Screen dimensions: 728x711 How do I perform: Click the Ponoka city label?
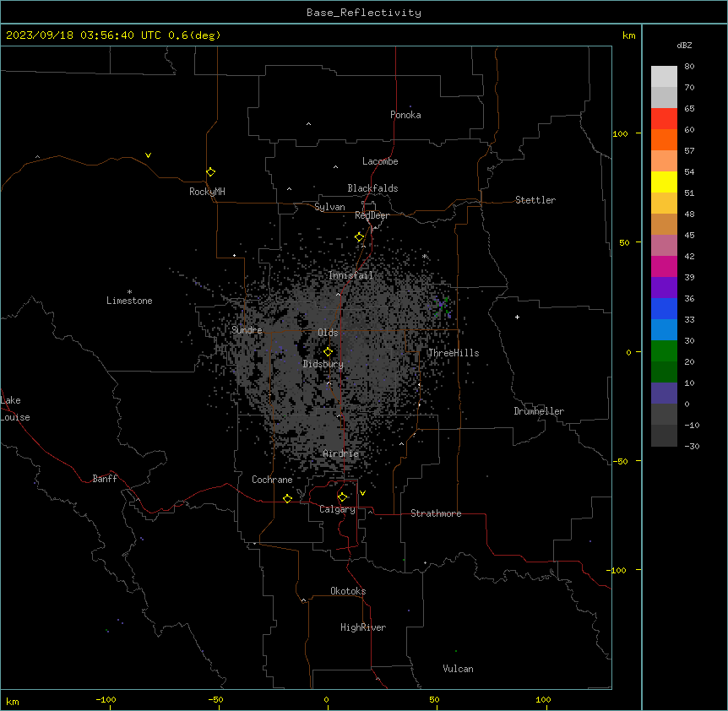click(405, 115)
